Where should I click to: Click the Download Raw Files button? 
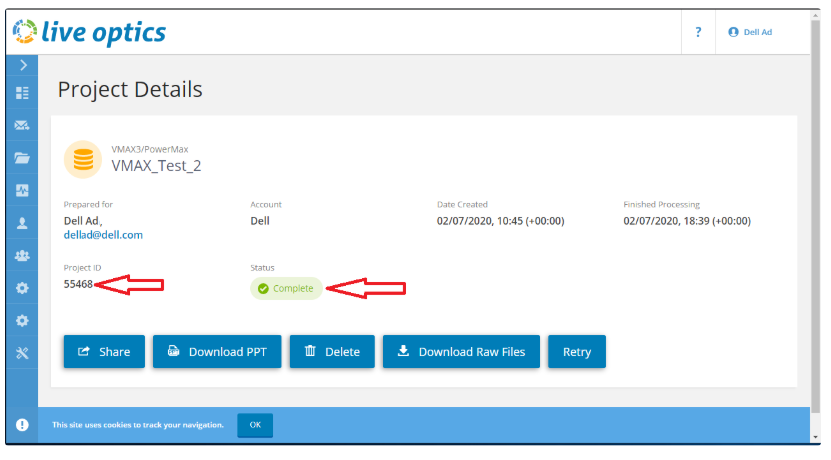click(462, 351)
